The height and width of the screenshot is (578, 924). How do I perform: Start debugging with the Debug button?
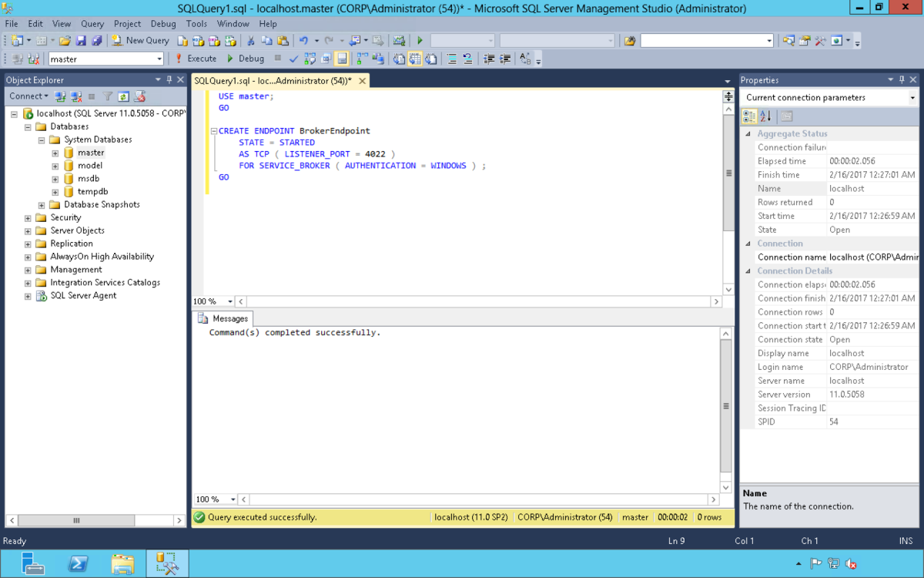coord(245,59)
